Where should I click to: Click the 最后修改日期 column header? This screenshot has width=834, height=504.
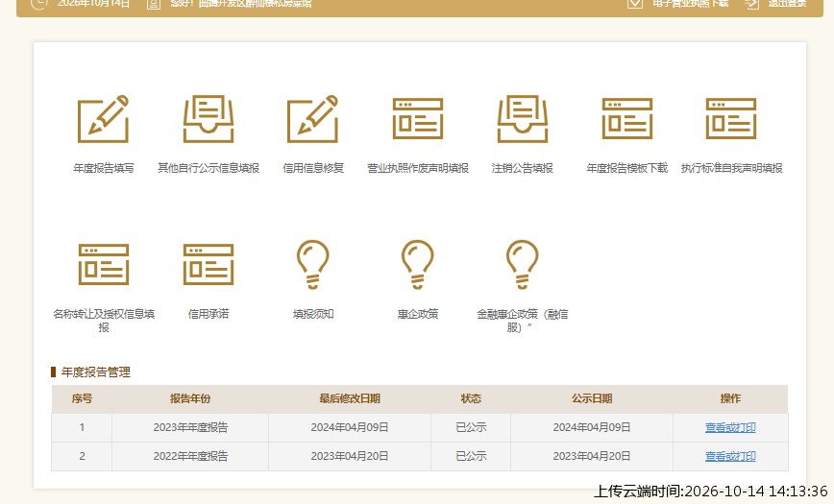[x=350, y=398]
